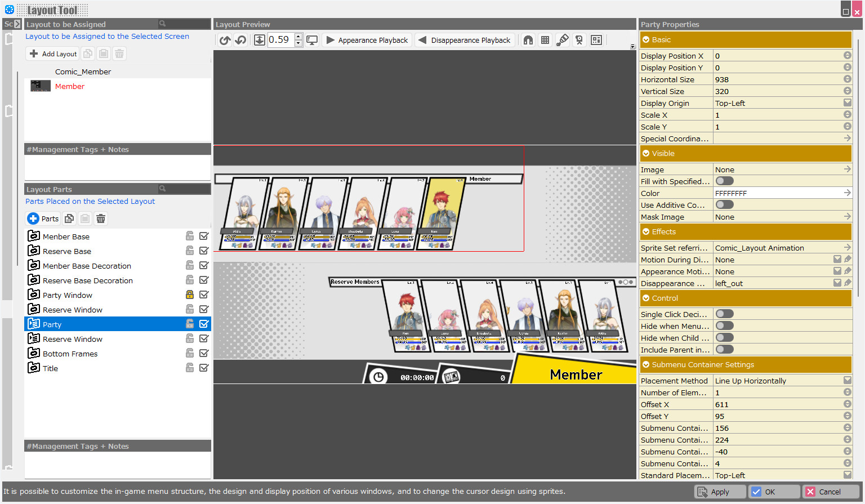This screenshot has height=504, width=865.
Task: Open the Display Origin dropdown showing Top-Left
Action: click(x=847, y=102)
